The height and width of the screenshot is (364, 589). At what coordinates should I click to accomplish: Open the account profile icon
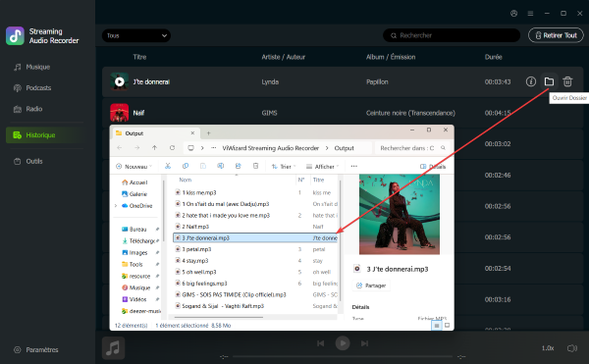[x=513, y=14]
